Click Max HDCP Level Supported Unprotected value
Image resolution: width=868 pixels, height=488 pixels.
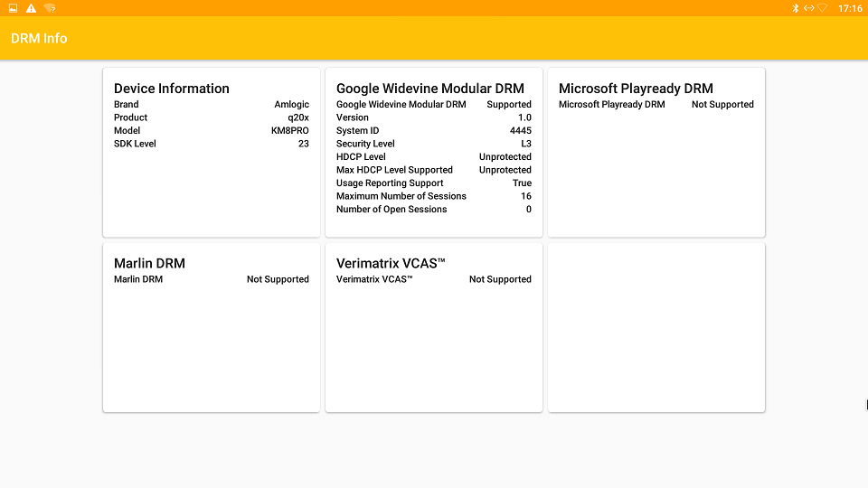[x=505, y=170]
